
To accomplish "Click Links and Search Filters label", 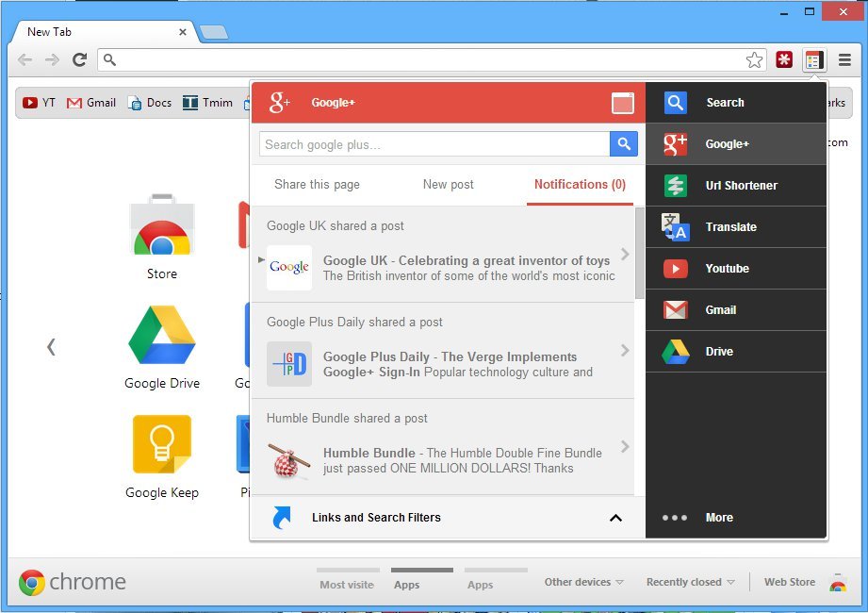I will point(376,518).
